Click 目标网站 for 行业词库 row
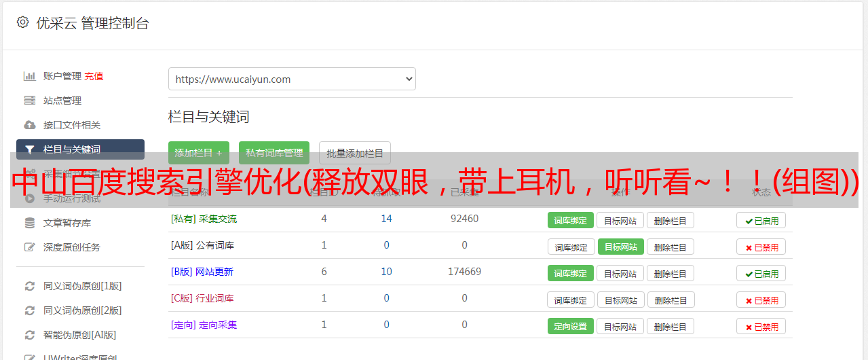 (621, 300)
